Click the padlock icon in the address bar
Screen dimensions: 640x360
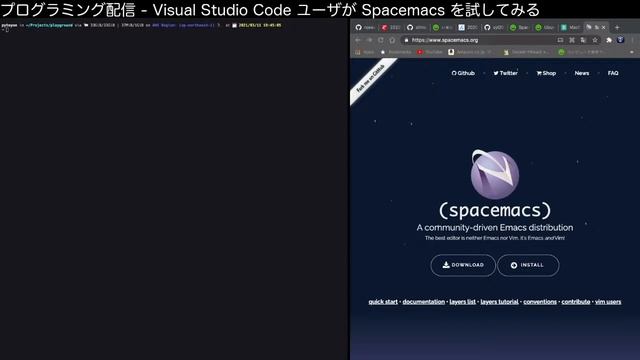pos(406,40)
